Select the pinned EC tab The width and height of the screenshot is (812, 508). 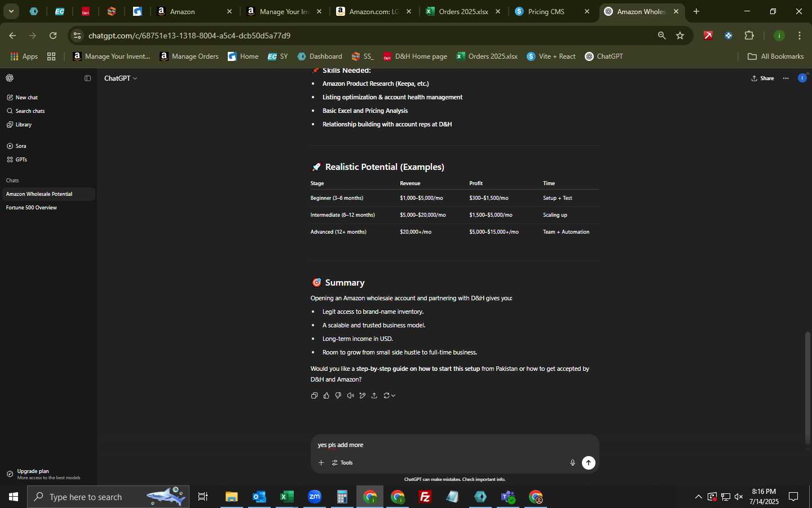pos(60,11)
